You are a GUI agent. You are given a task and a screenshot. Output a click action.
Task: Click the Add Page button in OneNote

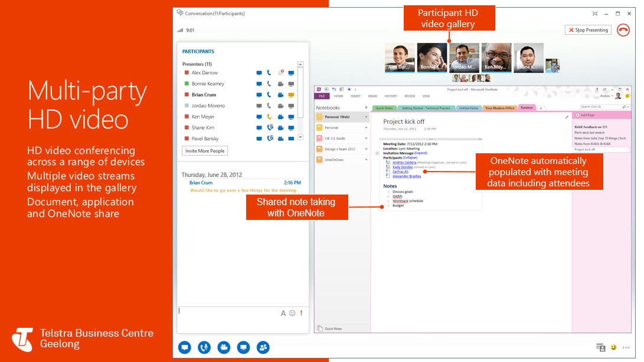tap(586, 116)
